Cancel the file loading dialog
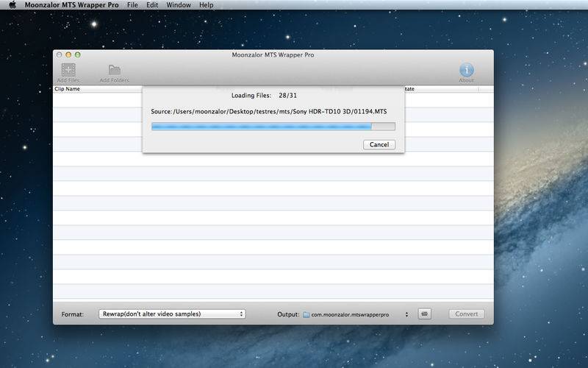588x368 pixels. pyautogui.click(x=379, y=144)
